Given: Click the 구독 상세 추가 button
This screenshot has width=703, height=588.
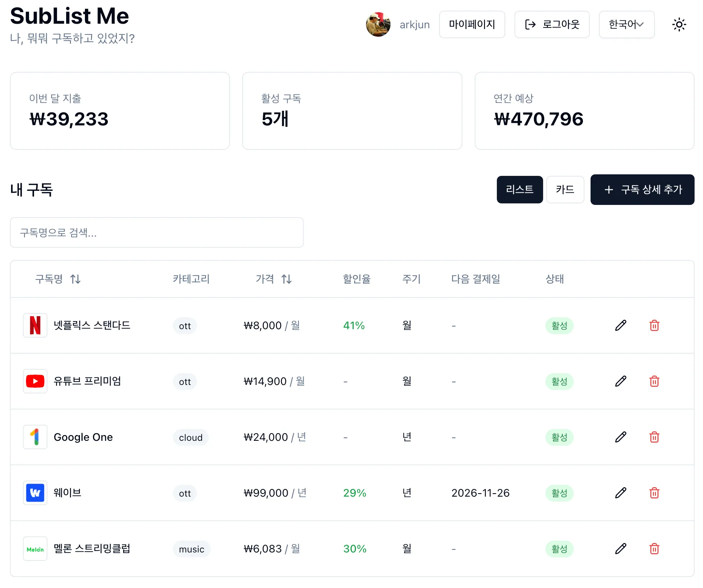Looking at the screenshot, I should (642, 190).
